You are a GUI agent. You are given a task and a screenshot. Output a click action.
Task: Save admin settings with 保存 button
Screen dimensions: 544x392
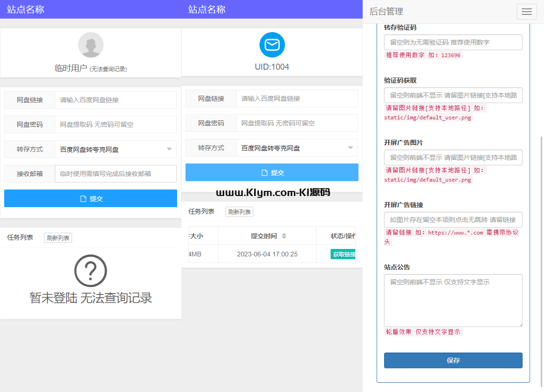(453, 360)
